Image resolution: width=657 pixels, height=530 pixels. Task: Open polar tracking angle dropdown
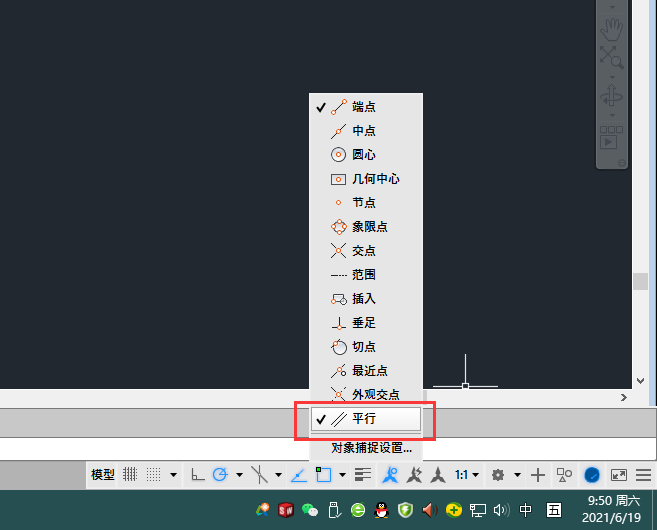tap(239, 475)
